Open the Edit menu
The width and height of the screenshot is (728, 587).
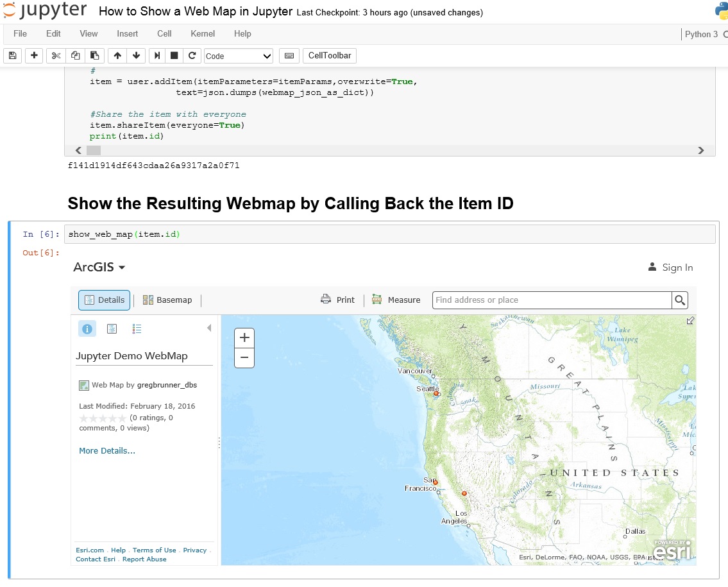pyautogui.click(x=53, y=33)
